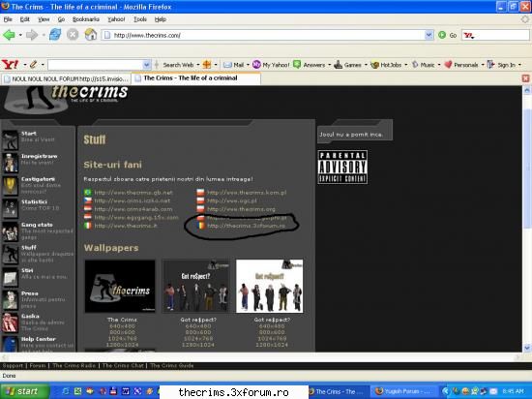Click the Gang state sidebar icon
This screenshot has width=532, height=399.
point(11,231)
